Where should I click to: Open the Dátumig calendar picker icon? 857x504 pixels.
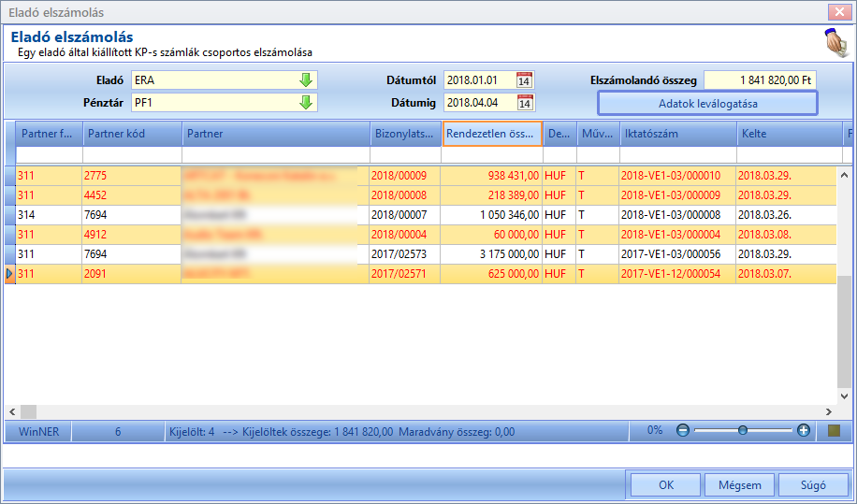[x=525, y=103]
